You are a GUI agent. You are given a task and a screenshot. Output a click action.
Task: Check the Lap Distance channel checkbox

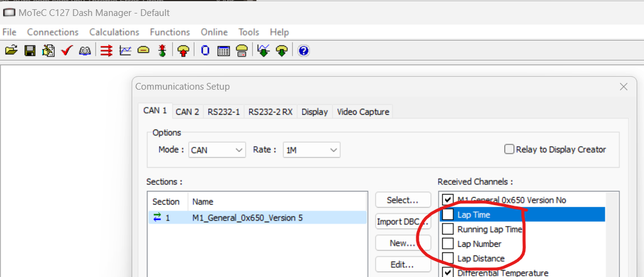[x=448, y=259]
